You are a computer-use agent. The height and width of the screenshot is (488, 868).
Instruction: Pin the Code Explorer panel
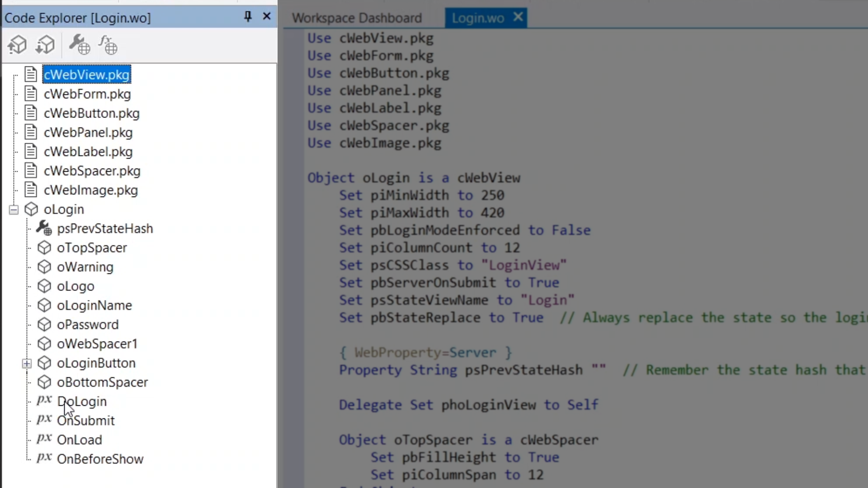(x=248, y=17)
